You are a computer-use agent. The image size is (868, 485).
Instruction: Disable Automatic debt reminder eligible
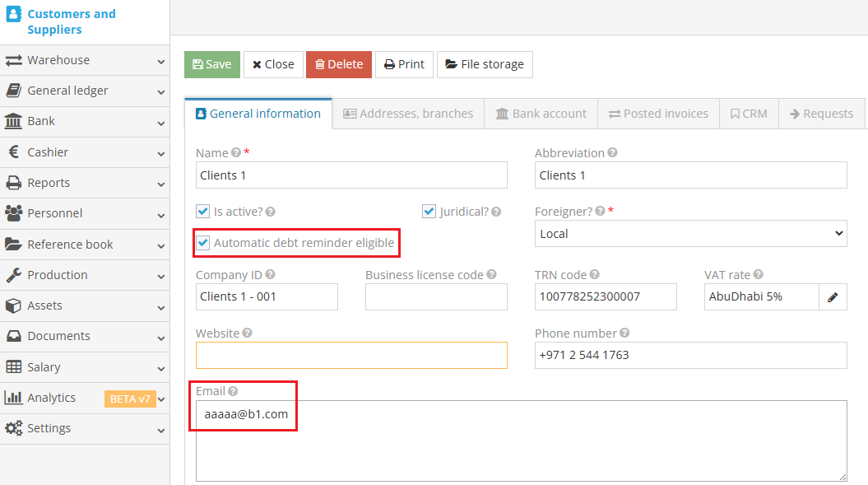[202, 243]
